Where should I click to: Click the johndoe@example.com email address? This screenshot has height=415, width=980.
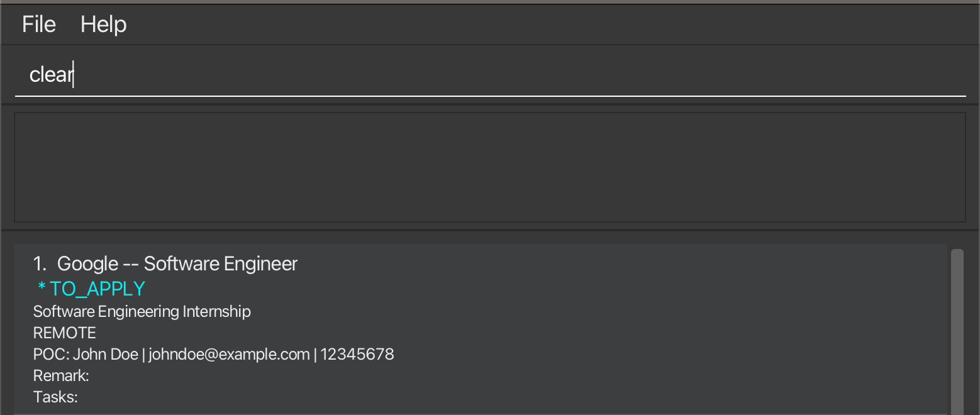229,355
